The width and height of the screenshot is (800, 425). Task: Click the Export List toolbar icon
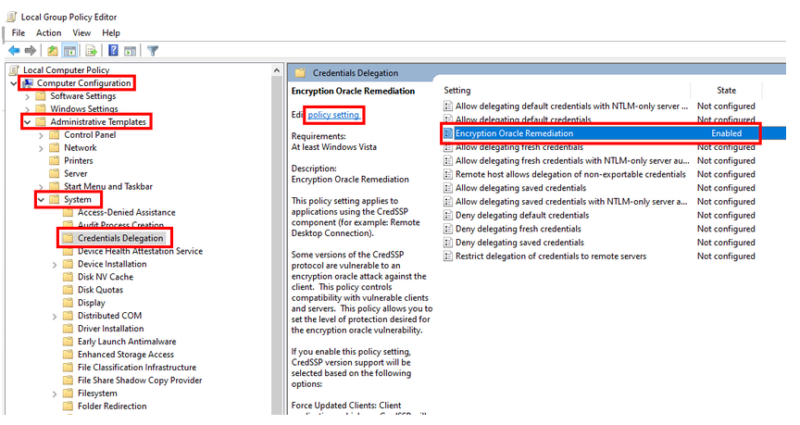[x=92, y=51]
